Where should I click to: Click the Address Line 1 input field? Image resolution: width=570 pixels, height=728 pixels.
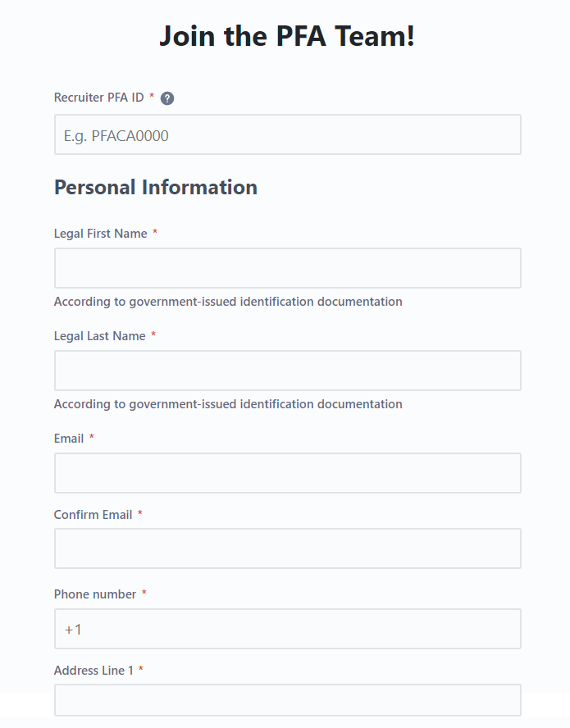coord(287,699)
